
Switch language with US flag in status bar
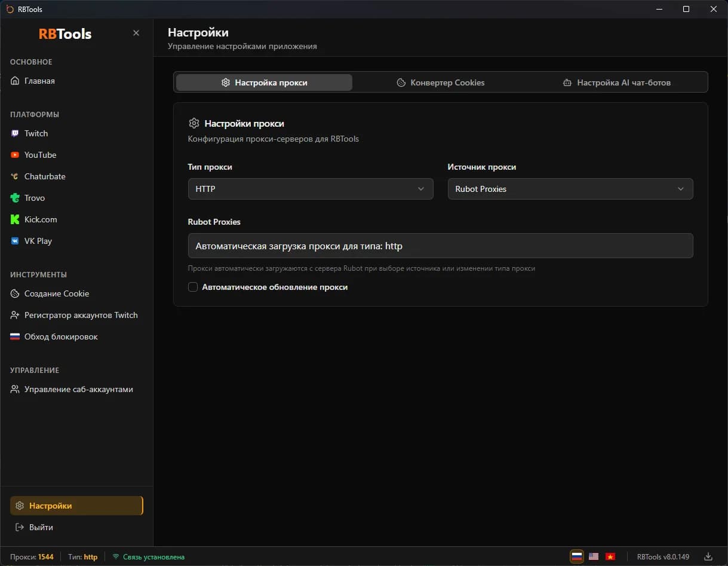point(594,556)
